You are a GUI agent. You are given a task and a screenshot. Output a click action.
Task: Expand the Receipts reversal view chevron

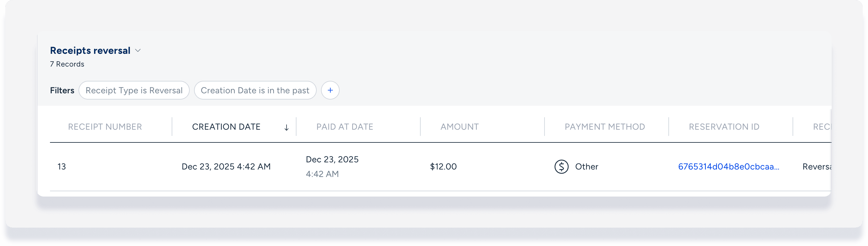[138, 51]
